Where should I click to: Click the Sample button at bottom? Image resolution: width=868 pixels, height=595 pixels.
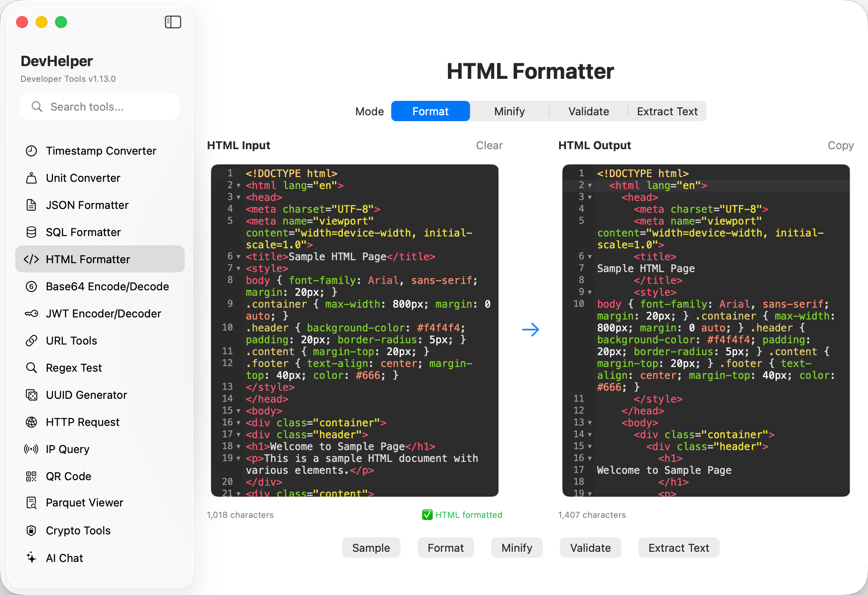pyautogui.click(x=371, y=548)
